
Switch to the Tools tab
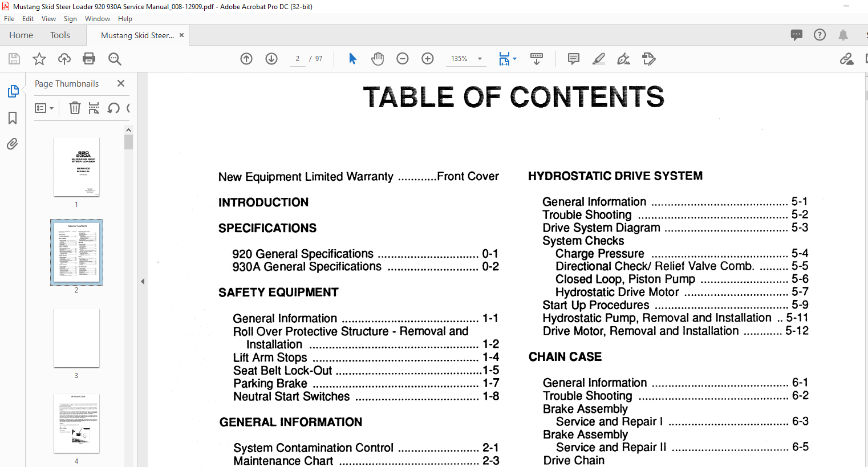click(x=60, y=35)
